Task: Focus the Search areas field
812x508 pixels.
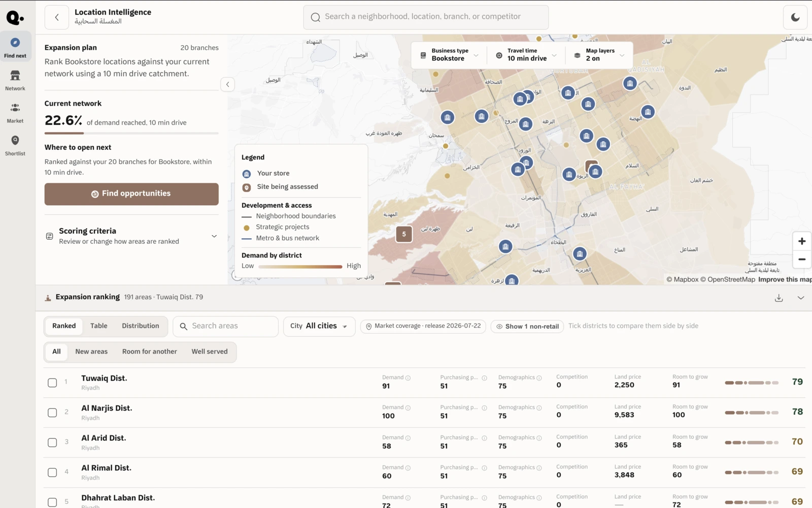Action: [x=226, y=326]
